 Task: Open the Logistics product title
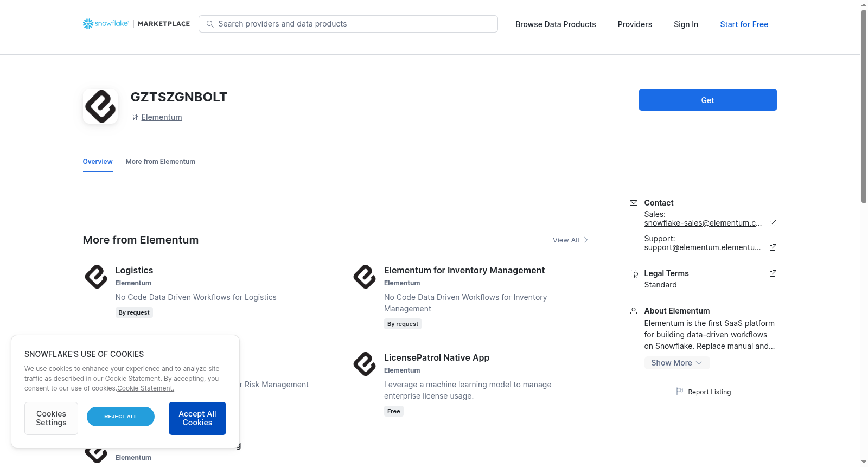click(134, 270)
